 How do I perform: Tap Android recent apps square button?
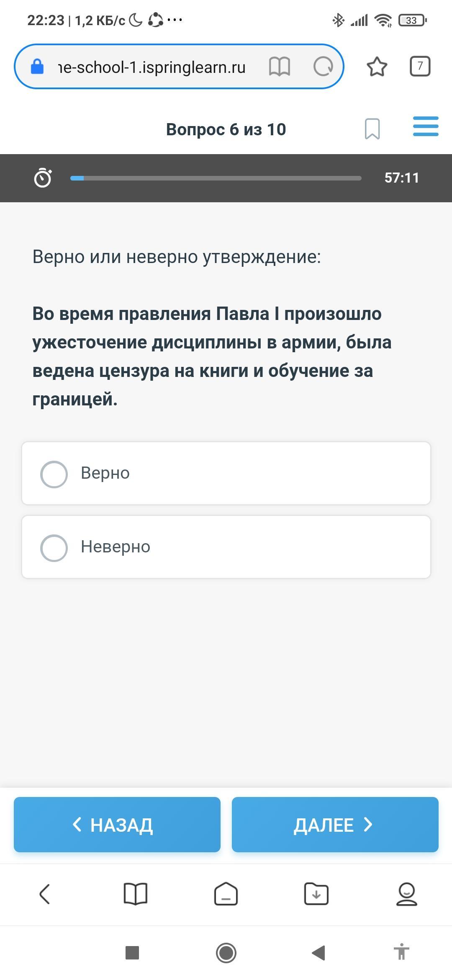click(x=132, y=952)
